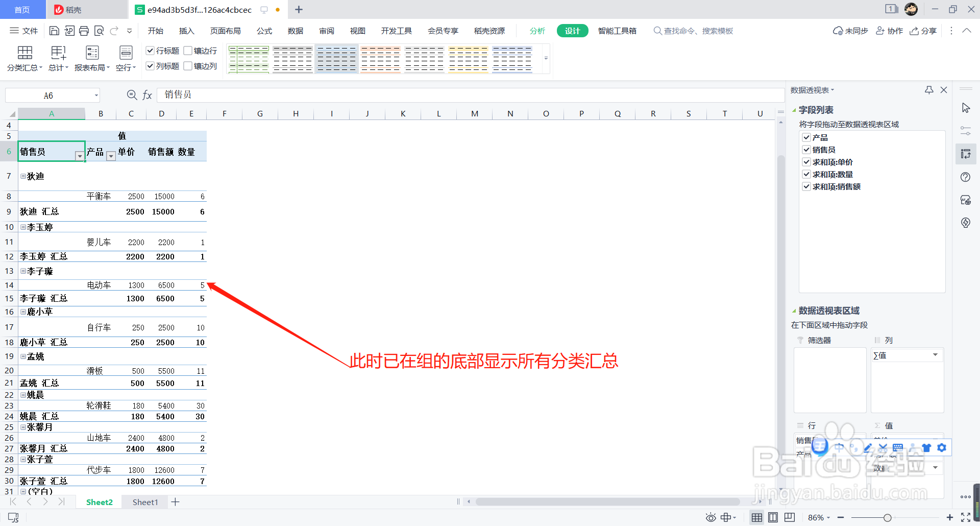Toggle fullscreen icon in status bar
The height and width of the screenshot is (526, 980).
[966, 518]
